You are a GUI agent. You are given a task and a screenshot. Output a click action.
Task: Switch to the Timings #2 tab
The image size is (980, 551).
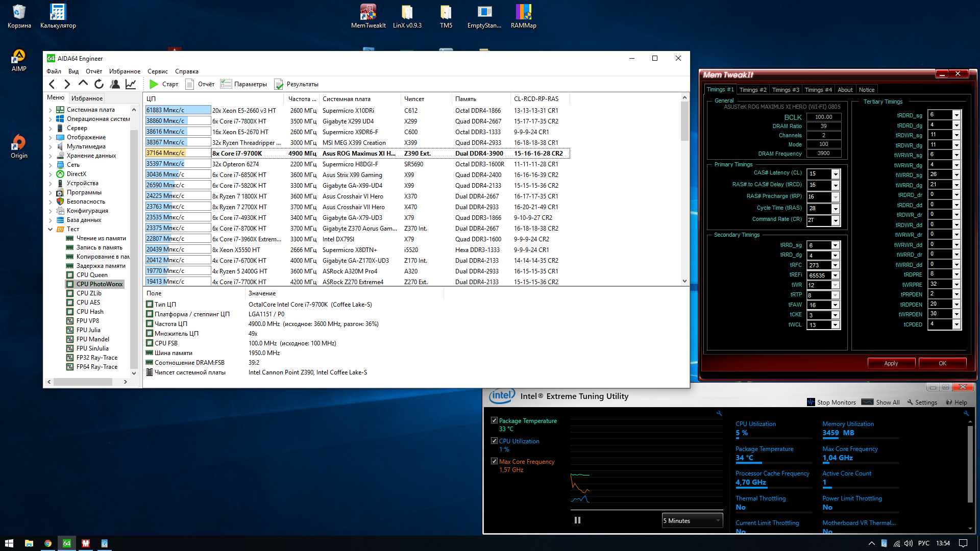[x=753, y=90]
